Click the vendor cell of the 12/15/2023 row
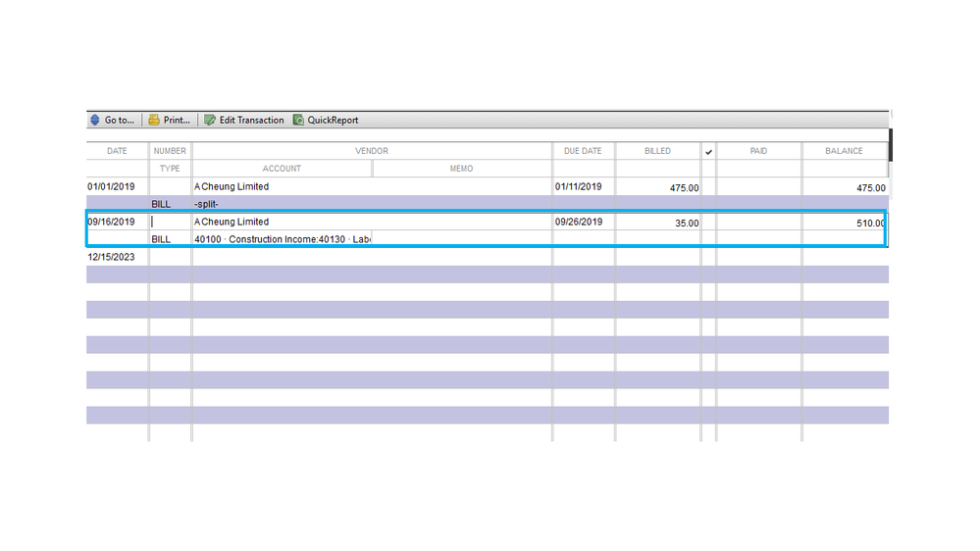This screenshot has height=551, width=980. (x=372, y=257)
